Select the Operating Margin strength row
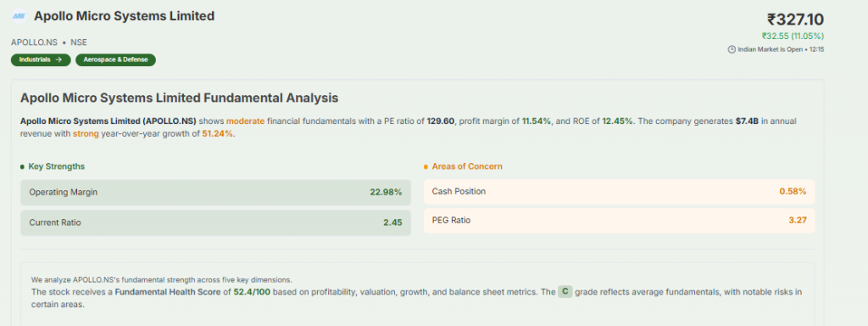Screen dimensions: 868x326 (x=216, y=193)
